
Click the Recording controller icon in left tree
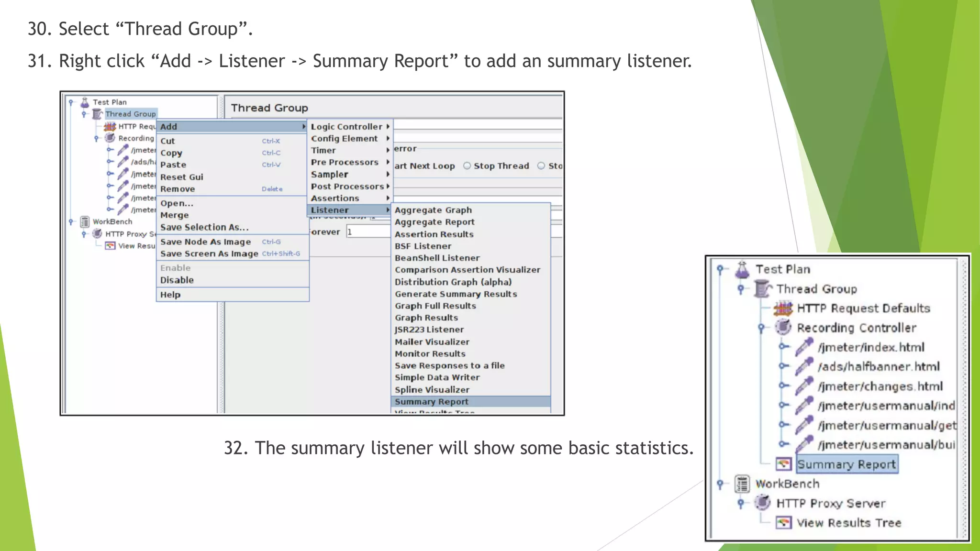(x=110, y=138)
